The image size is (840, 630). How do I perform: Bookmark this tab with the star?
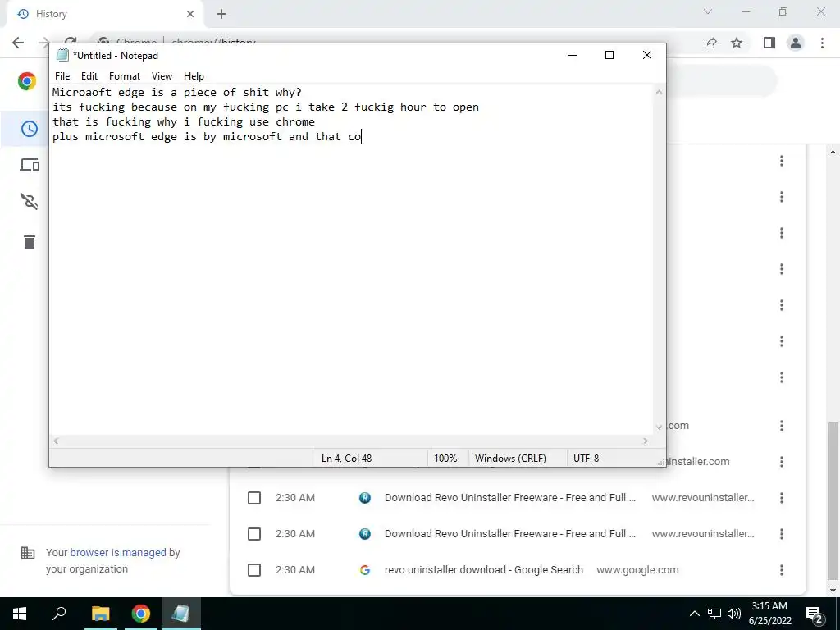point(737,43)
